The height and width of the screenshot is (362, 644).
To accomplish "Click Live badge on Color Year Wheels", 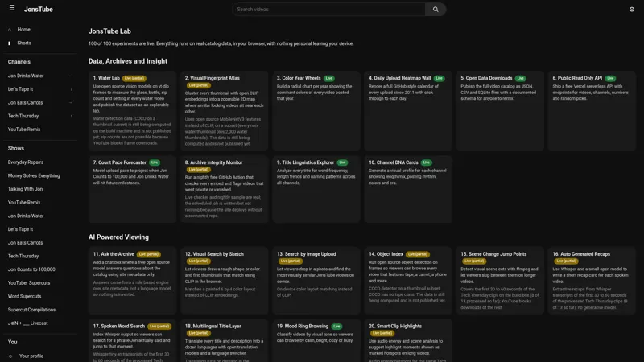I will click(x=329, y=78).
